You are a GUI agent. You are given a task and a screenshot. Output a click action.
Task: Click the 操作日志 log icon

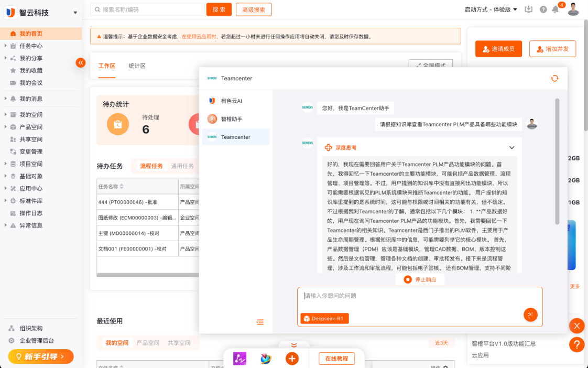13,213
